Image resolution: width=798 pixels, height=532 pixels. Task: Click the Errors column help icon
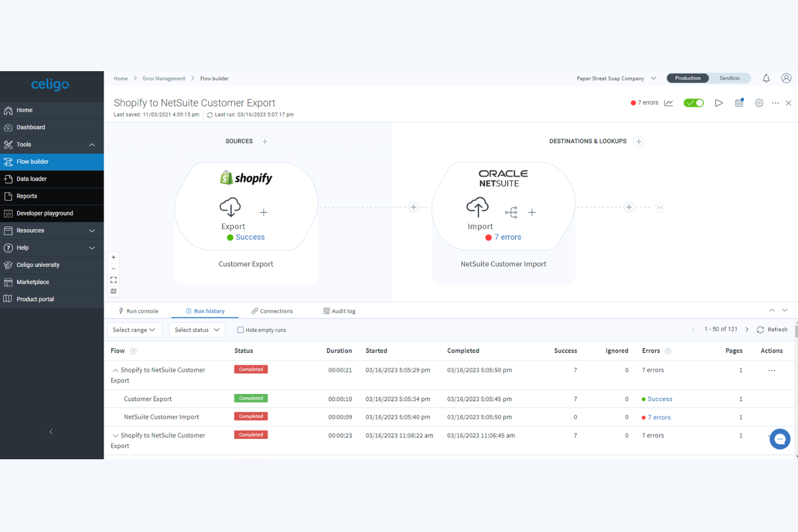[x=668, y=351]
